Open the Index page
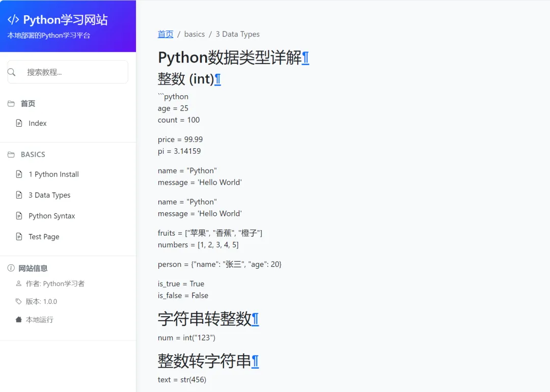This screenshot has height=392, width=550. point(38,123)
